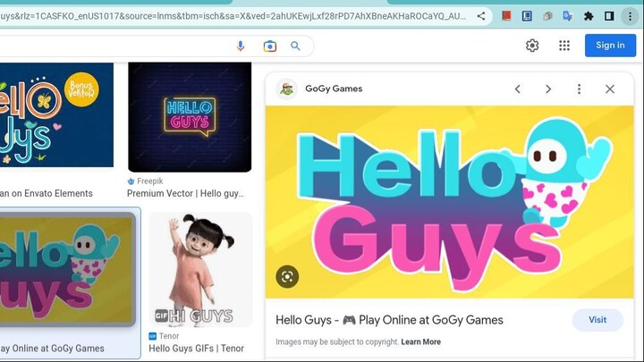644x362 pixels.
Task: Open the Google apps grid
Action: [x=564, y=46]
